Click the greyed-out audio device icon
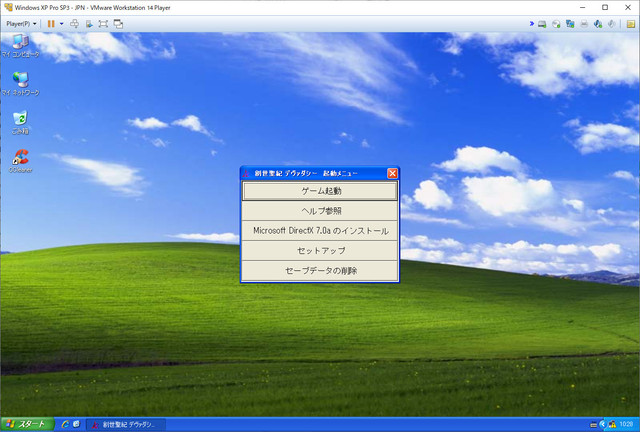This screenshot has width=640, height=432. click(611, 24)
